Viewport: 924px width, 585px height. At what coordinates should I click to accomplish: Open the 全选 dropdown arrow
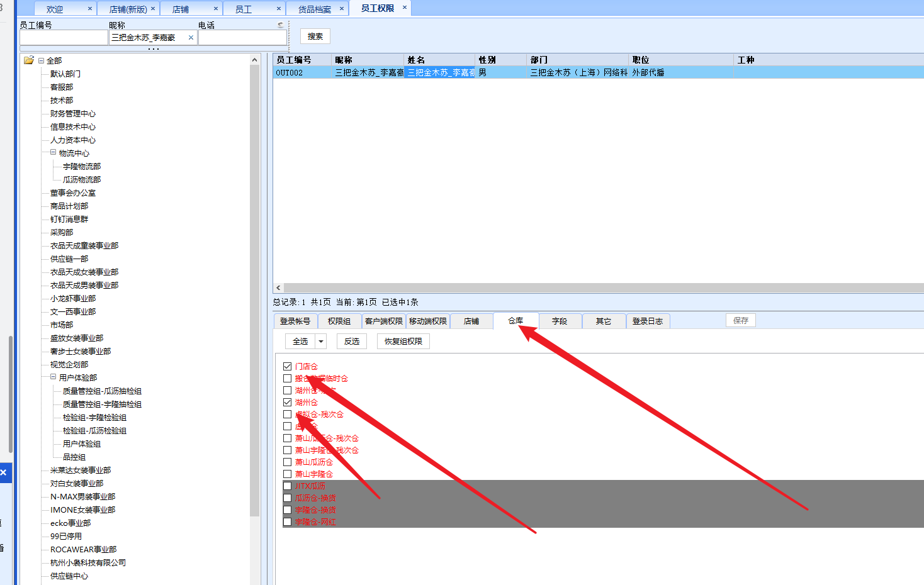pos(321,342)
